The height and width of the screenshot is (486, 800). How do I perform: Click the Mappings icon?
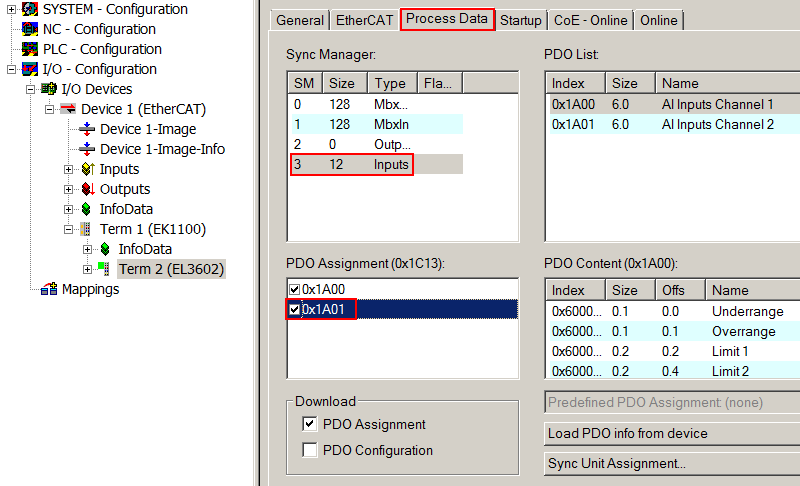pos(49,289)
